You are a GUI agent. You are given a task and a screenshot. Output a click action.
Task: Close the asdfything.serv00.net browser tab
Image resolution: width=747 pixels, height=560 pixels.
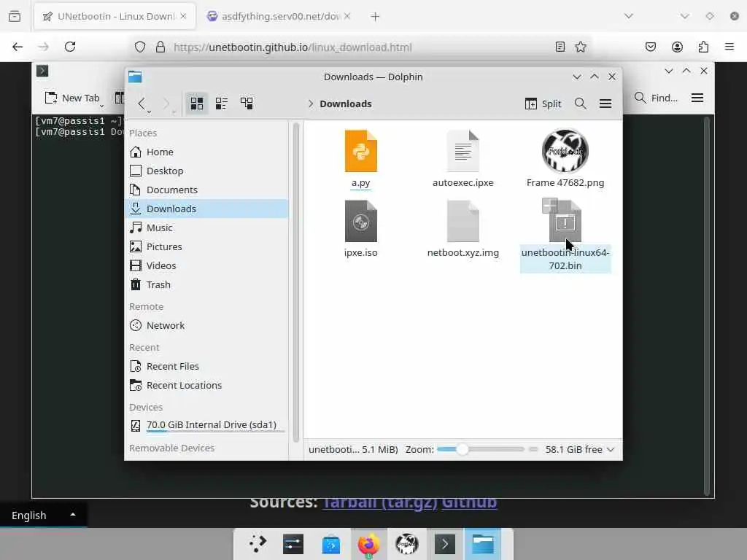347,17
